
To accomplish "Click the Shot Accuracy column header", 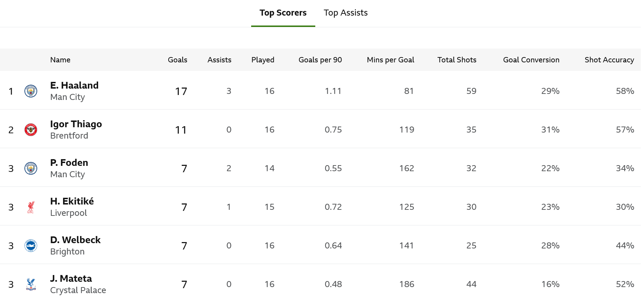I will (609, 60).
